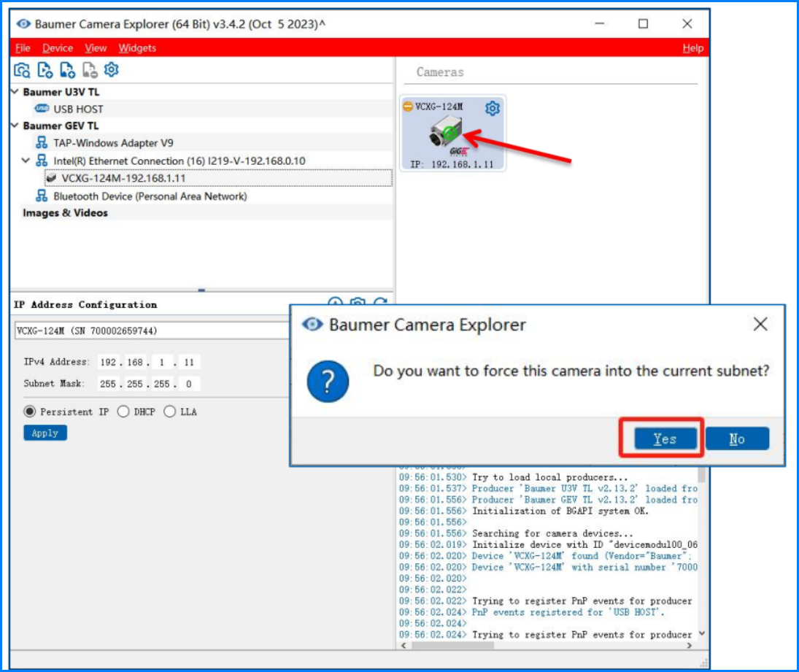The height and width of the screenshot is (672, 799).
Task: Open the Widgets menu
Action: [137, 48]
